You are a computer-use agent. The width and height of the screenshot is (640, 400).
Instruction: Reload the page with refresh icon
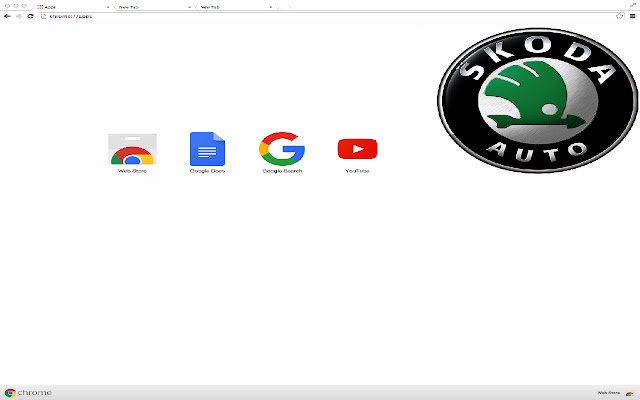pos(30,16)
